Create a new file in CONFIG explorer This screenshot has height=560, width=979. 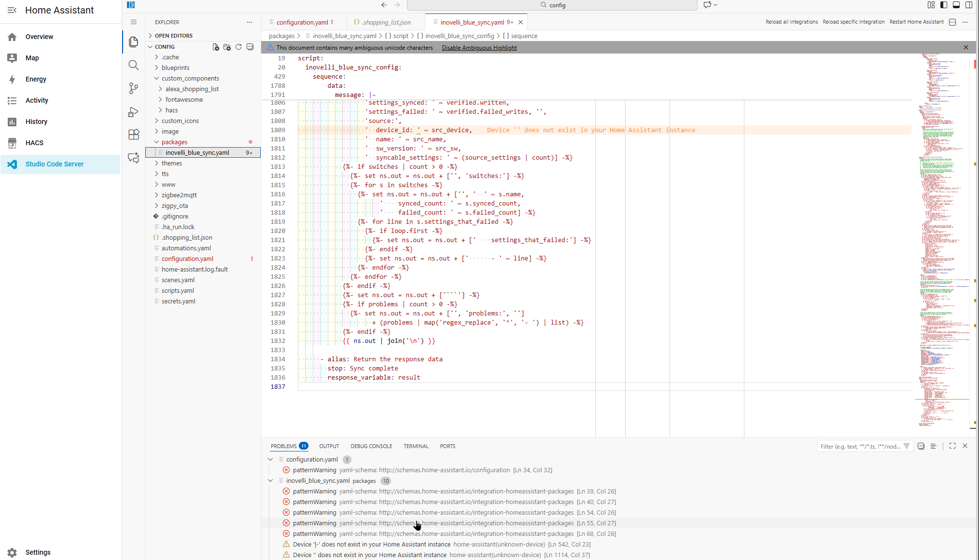pos(216,47)
